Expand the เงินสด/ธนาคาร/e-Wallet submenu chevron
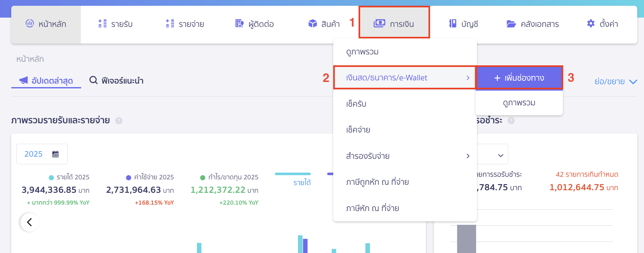The width and height of the screenshot is (644, 253). [x=468, y=78]
